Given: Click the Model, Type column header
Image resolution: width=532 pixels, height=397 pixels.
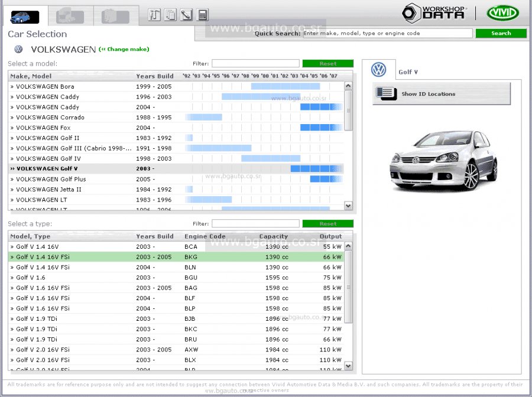Looking at the screenshot, I should pyautogui.click(x=30, y=236).
